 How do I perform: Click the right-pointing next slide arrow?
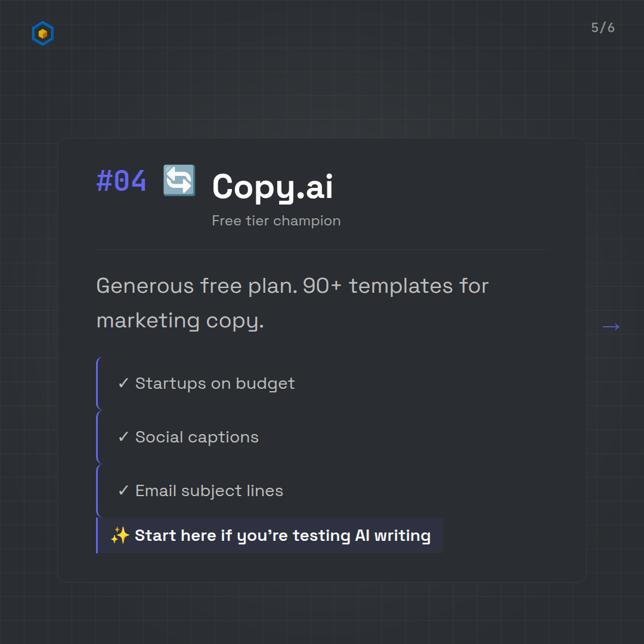611,326
